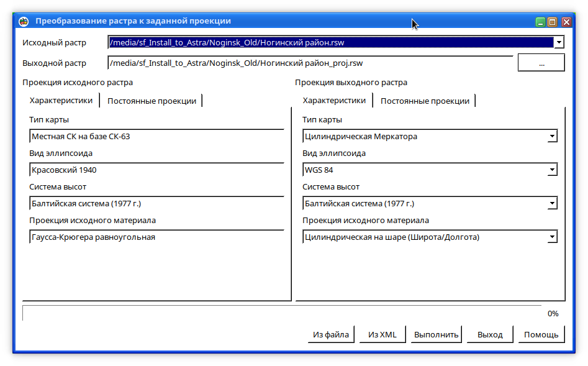Open the Исходный растр dropdown arrow
This screenshot has width=588, height=366.
559,42
